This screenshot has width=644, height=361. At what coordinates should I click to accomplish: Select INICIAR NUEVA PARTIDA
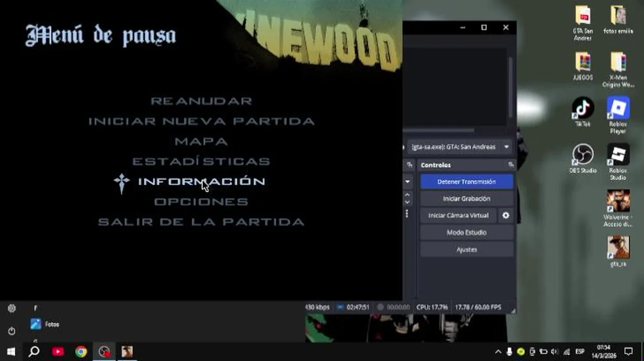[201, 121]
